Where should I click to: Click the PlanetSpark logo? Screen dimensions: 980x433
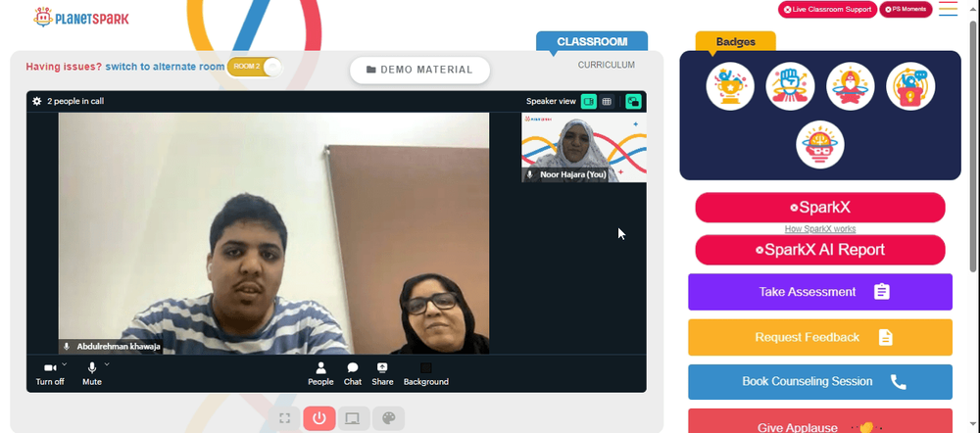[81, 18]
